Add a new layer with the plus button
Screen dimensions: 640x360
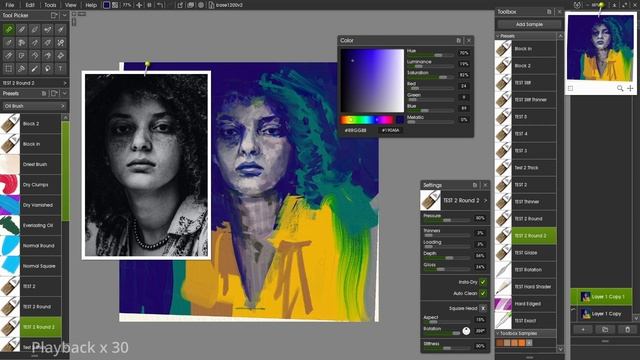[583, 329]
